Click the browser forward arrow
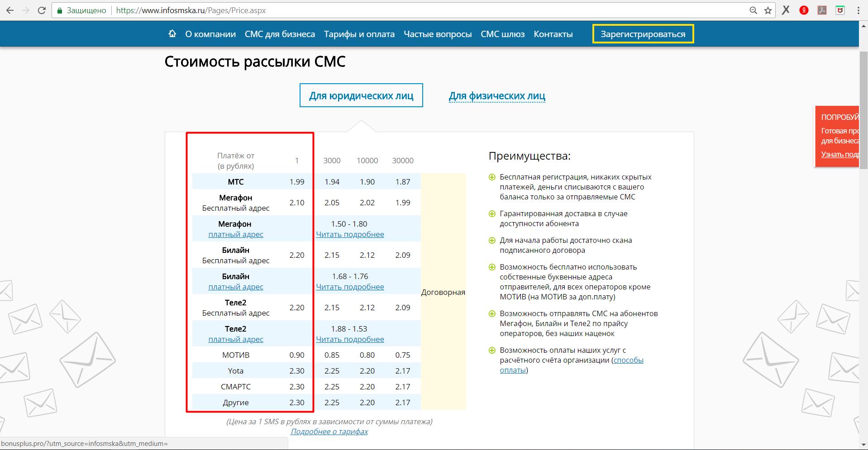This screenshot has width=868, height=450. click(x=26, y=10)
